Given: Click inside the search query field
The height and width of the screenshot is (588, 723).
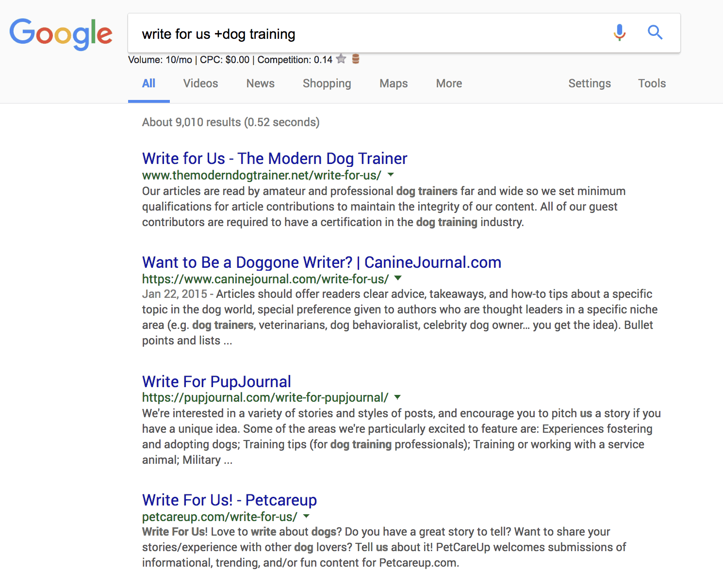Looking at the screenshot, I should click(340, 34).
